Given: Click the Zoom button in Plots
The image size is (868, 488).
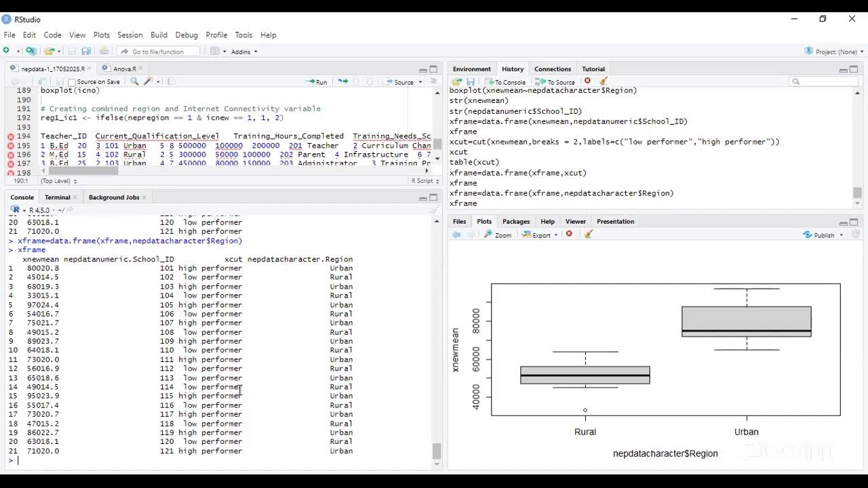Looking at the screenshot, I should click(x=498, y=235).
